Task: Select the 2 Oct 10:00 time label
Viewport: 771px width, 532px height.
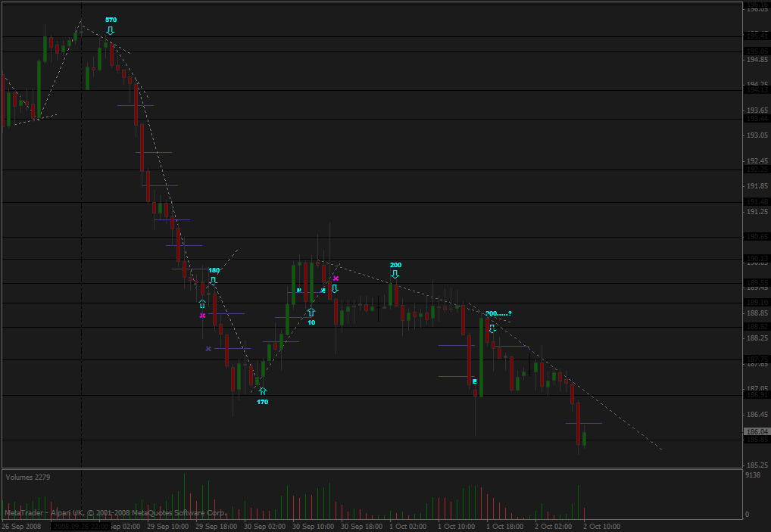Action: 602,526
